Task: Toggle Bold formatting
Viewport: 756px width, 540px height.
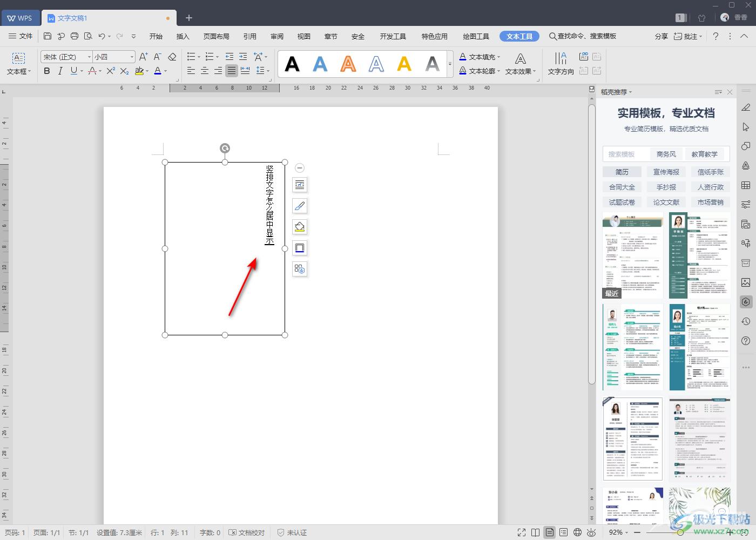Action: 47,71
